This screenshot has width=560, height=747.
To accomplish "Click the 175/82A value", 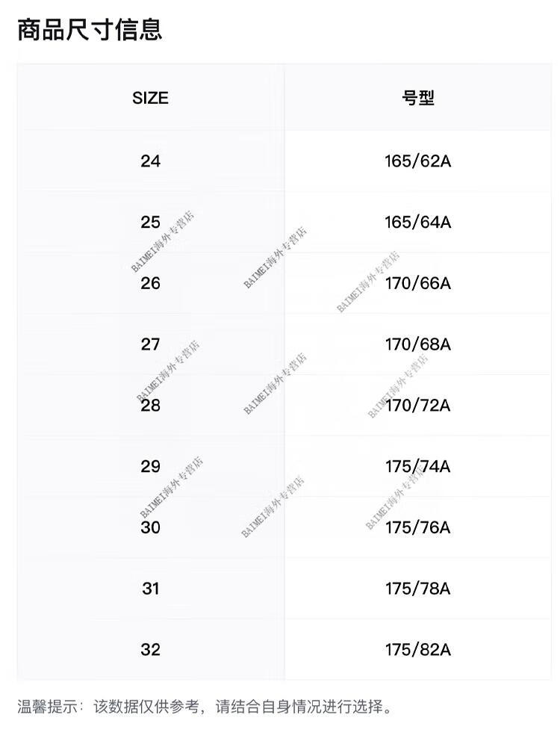I will [x=418, y=649].
